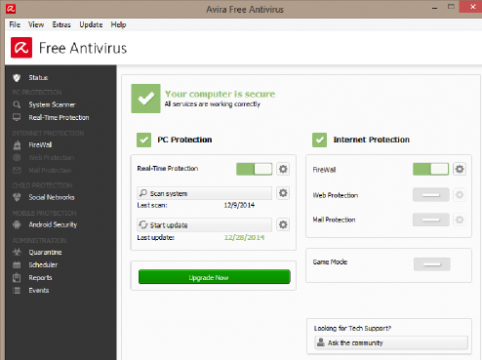Click the Internet Protection green check icon
This screenshot has height=360, width=482.
[319, 140]
